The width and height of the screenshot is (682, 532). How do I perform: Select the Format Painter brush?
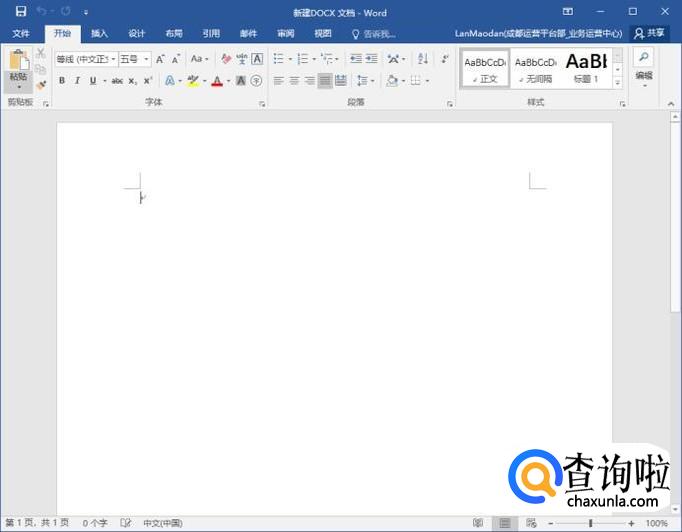(41, 85)
